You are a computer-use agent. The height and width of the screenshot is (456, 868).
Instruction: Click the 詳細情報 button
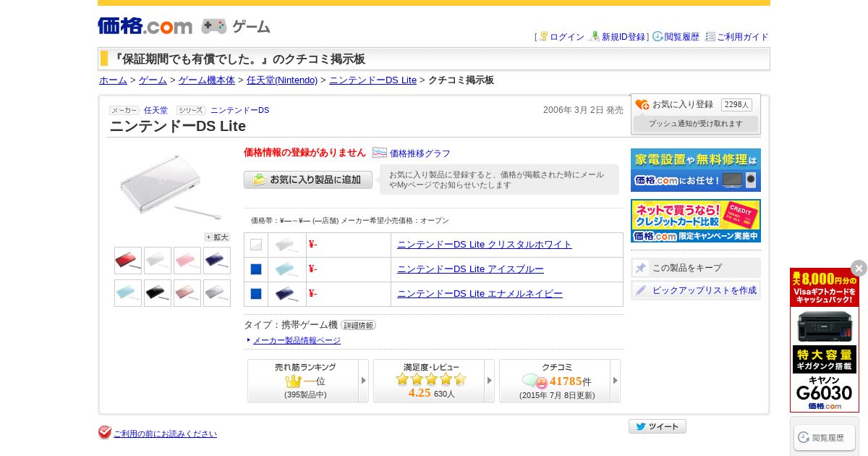(358, 325)
